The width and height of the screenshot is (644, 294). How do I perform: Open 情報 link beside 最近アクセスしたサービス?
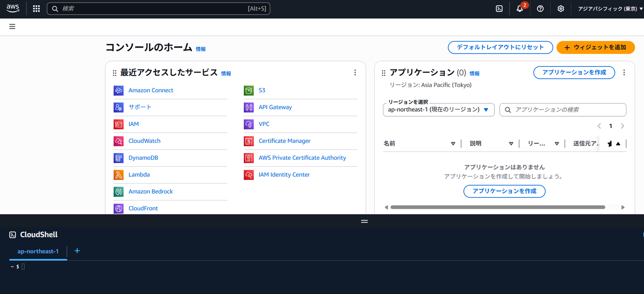coord(226,73)
